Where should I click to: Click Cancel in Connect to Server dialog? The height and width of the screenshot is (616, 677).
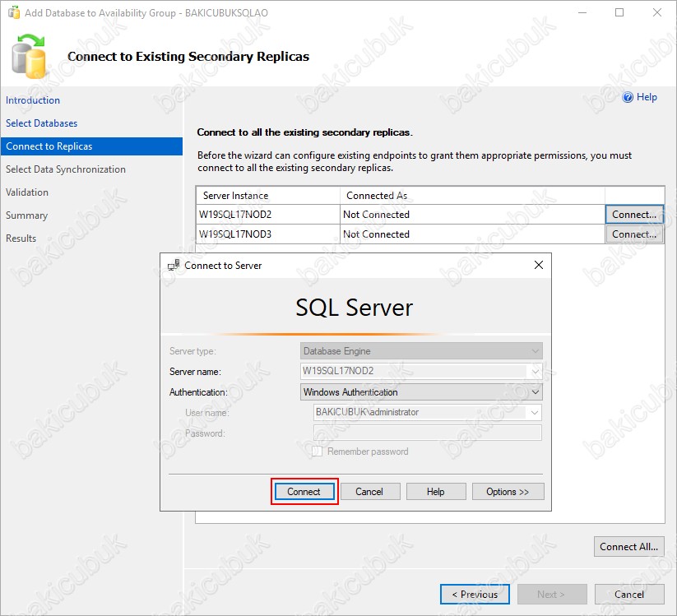(369, 492)
